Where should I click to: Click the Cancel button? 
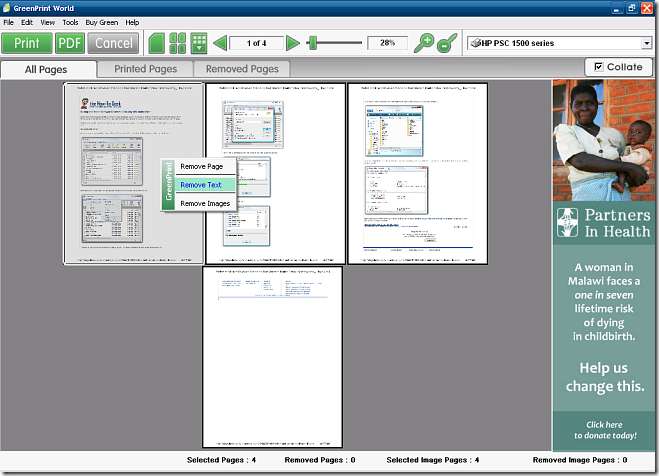click(x=113, y=43)
